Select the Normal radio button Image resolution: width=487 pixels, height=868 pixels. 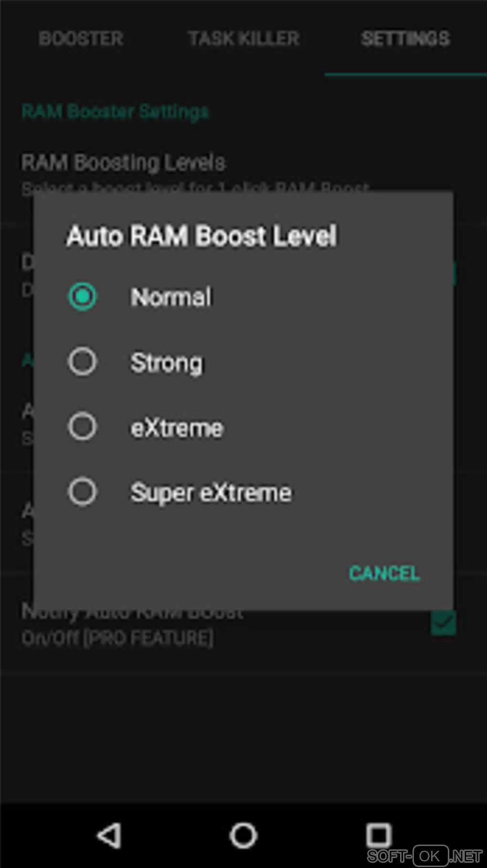83,296
